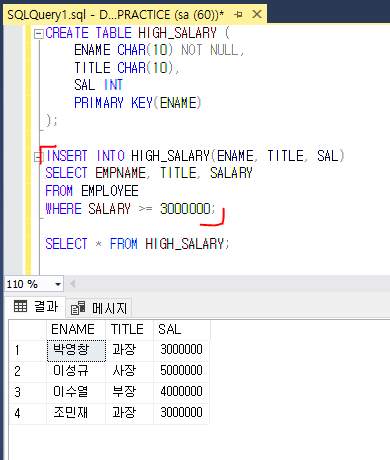The width and height of the screenshot is (390, 460).
Task: Click the 사장 title cell
Action: pyautogui.click(x=129, y=371)
